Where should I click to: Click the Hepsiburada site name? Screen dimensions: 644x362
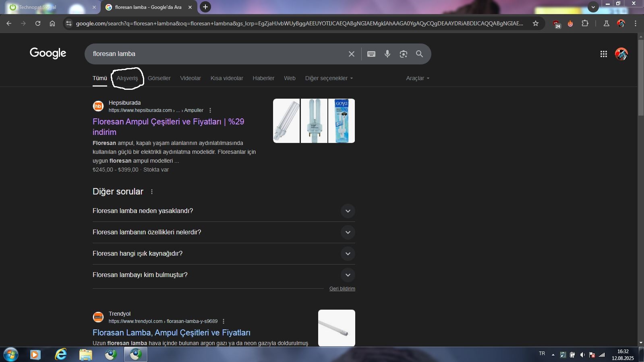(124, 103)
